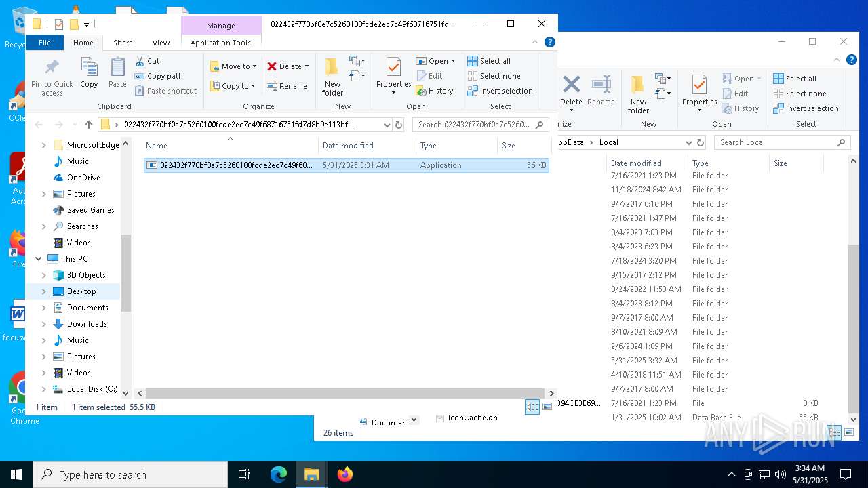Click the Paste icon in Clipboard group

(117, 73)
